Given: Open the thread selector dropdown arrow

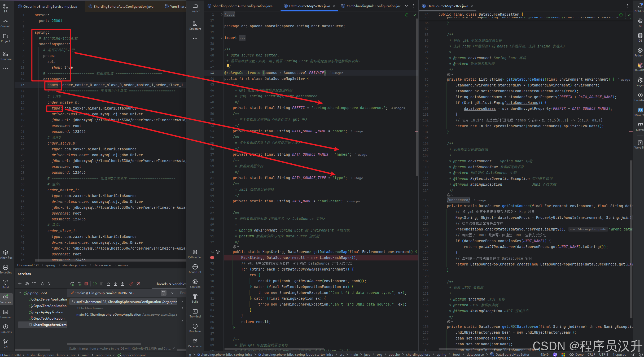Looking at the screenshot, I should coord(172,293).
